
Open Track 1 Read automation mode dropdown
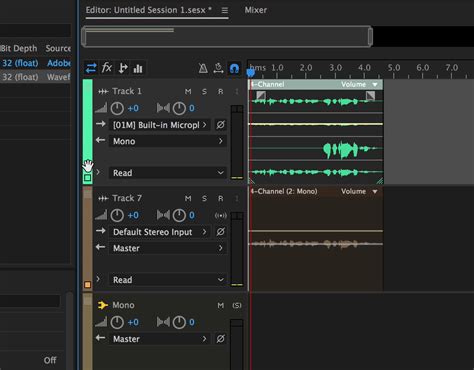pos(168,173)
